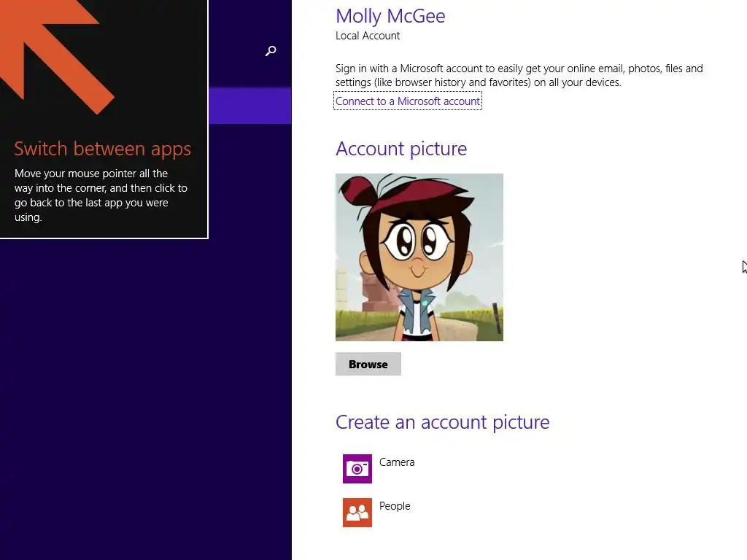Click the Switch between apps heading
747x560 pixels.
coord(102,149)
